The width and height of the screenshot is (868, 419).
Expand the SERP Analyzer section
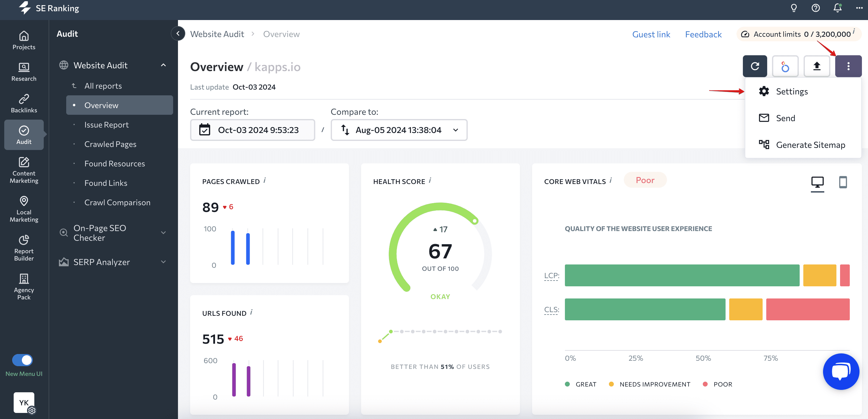(x=163, y=262)
